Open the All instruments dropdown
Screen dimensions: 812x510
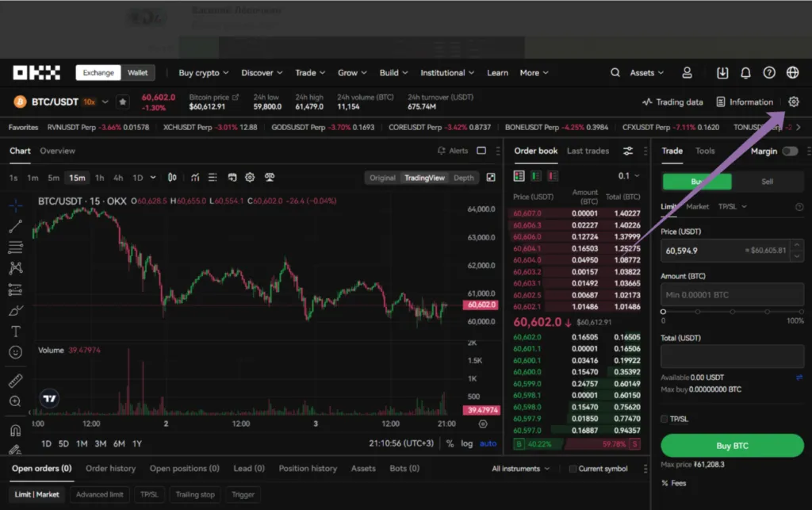click(520, 469)
